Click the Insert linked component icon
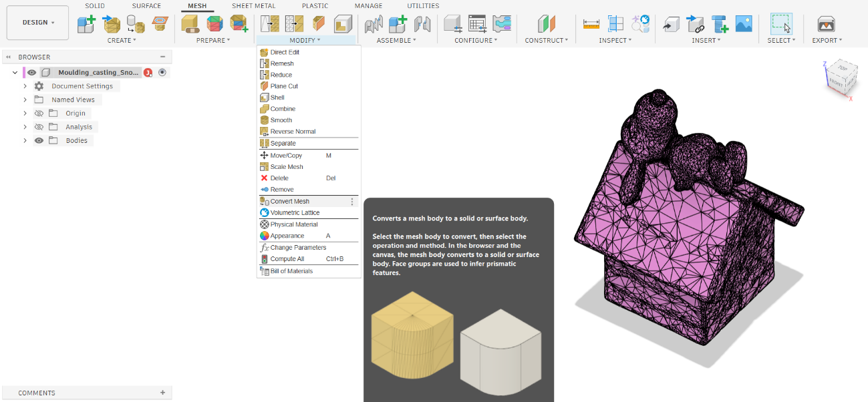 coord(695,24)
